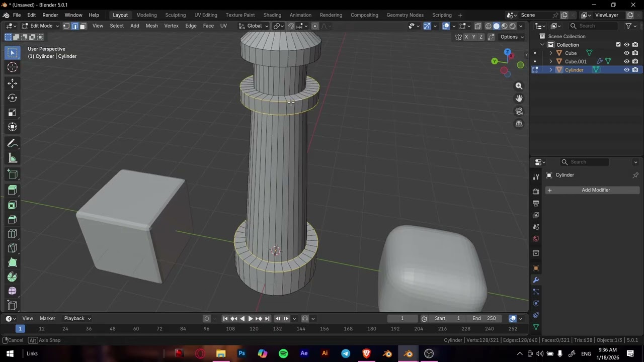Select the Bevel tool
This screenshot has width=644, height=362.
13,219
